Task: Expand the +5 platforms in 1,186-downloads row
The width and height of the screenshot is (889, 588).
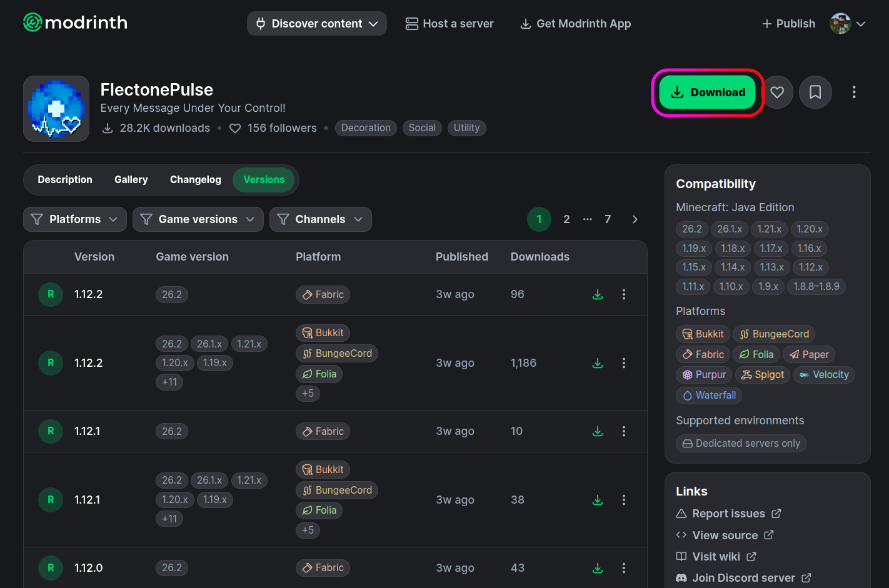Action: [x=308, y=394]
